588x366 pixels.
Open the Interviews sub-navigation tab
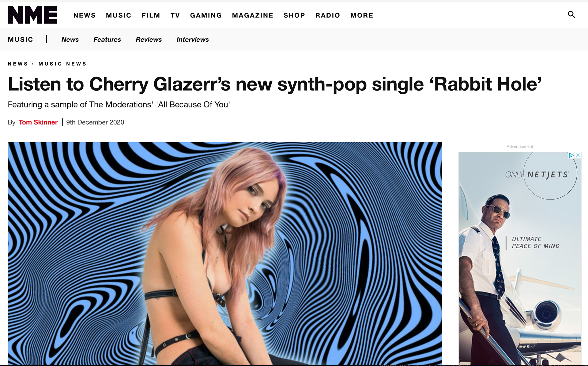[193, 39]
